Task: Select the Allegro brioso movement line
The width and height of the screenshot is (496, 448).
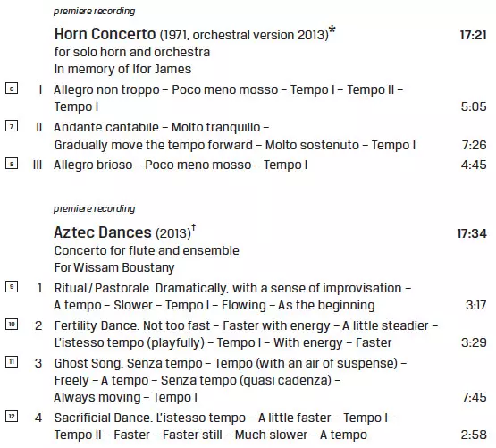Action: pyautogui.click(x=181, y=165)
